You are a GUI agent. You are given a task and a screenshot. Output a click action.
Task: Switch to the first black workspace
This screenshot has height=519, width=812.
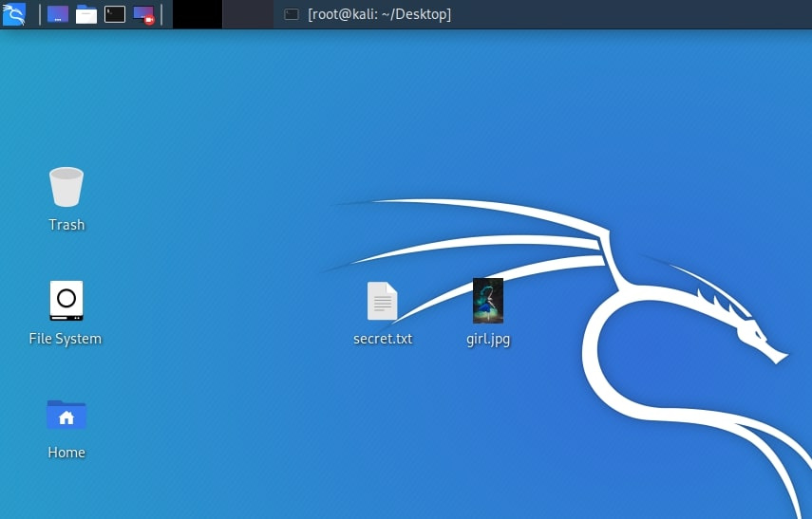198,14
